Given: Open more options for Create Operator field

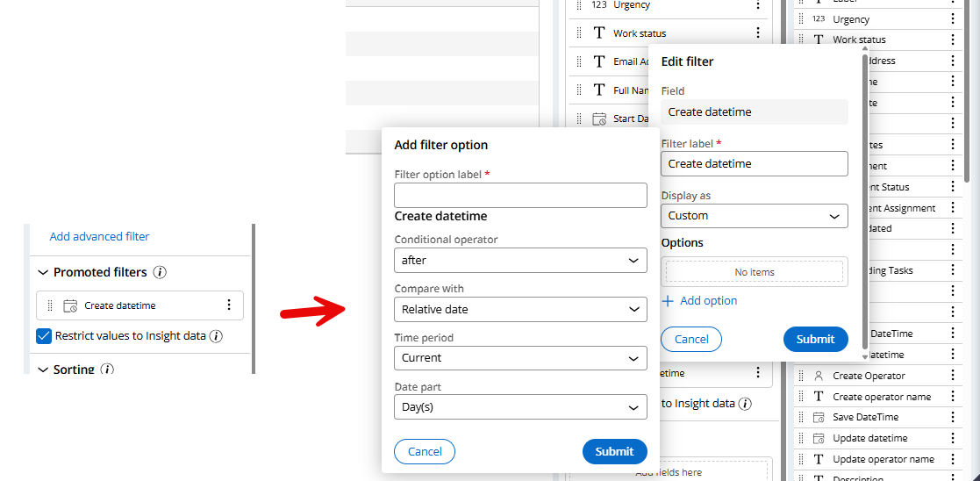Looking at the screenshot, I should 953,376.
